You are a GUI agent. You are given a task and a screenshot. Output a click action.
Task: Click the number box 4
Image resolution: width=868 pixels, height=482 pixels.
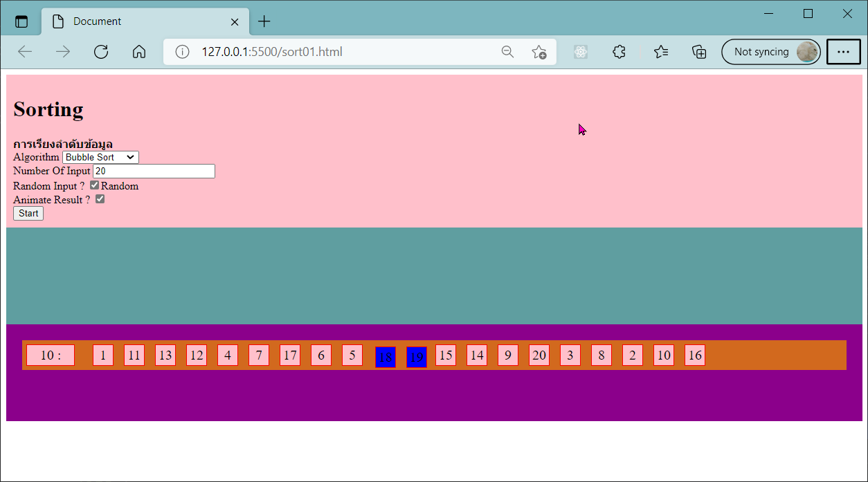click(228, 355)
